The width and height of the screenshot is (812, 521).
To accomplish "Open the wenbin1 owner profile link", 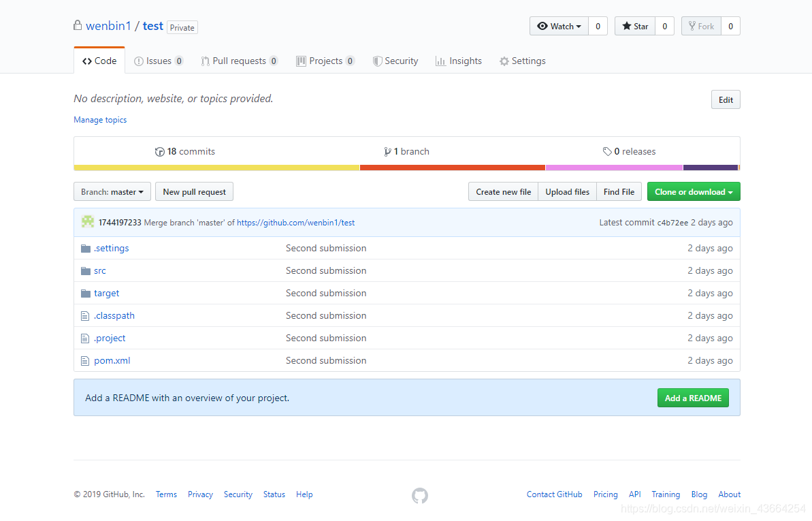I will point(108,26).
